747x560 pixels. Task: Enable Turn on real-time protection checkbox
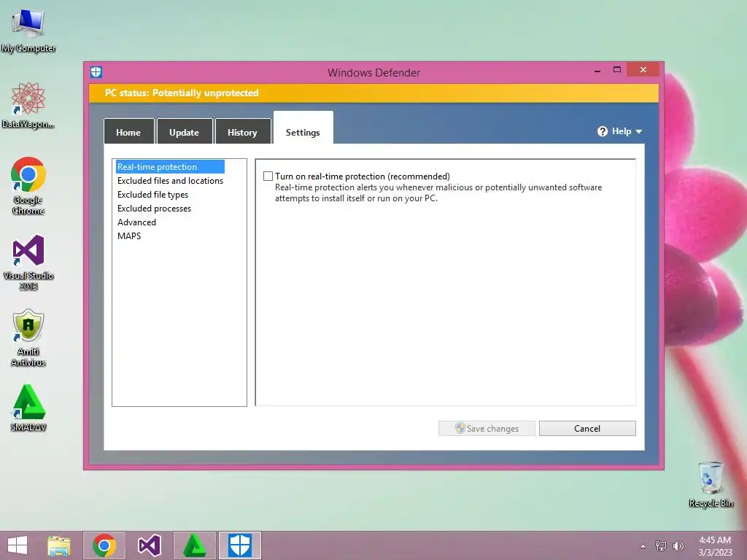(x=268, y=176)
